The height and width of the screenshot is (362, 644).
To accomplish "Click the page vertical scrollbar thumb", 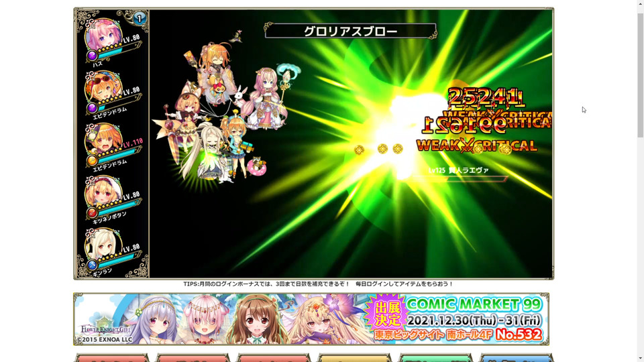I will click(x=640, y=74).
